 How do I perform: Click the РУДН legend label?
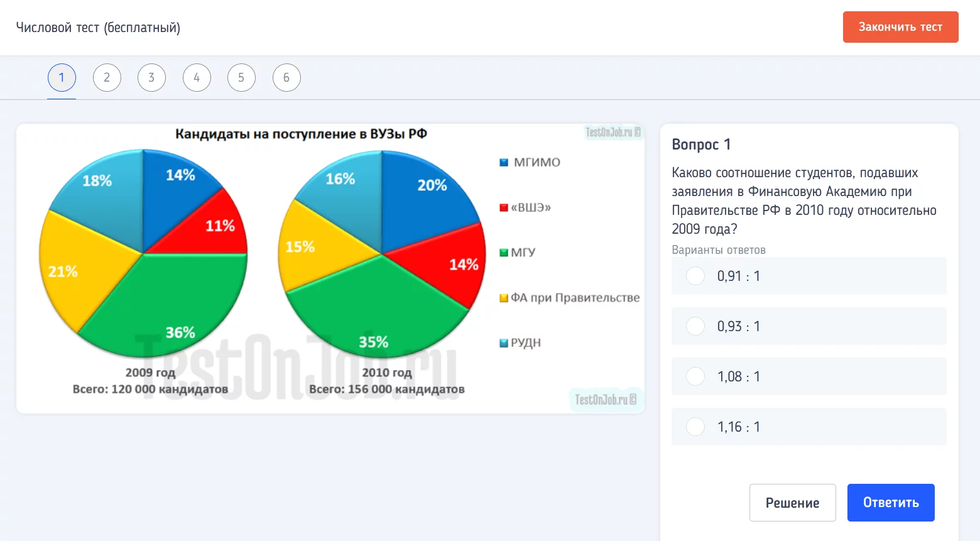(526, 342)
